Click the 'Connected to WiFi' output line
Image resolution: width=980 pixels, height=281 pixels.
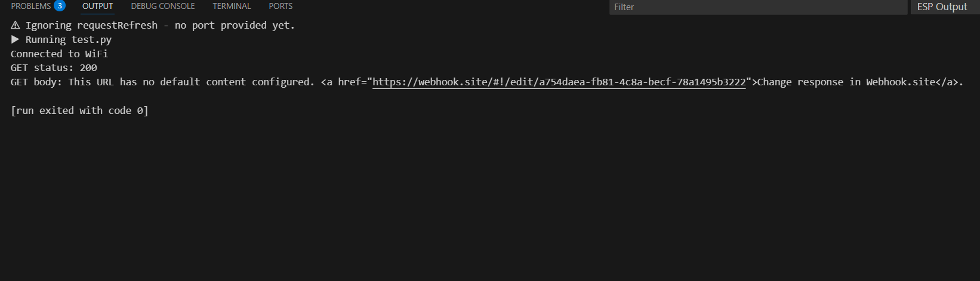59,54
